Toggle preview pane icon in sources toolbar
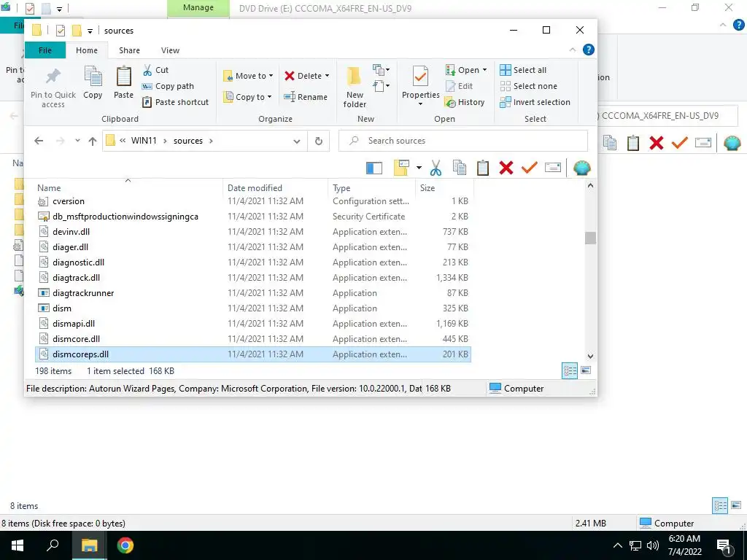 [374, 168]
